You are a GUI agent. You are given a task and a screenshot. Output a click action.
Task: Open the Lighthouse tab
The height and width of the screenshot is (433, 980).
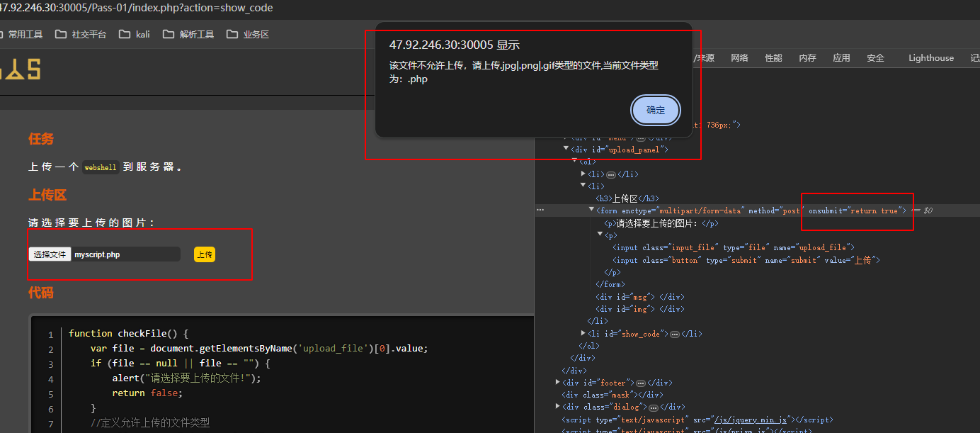(x=930, y=57)
